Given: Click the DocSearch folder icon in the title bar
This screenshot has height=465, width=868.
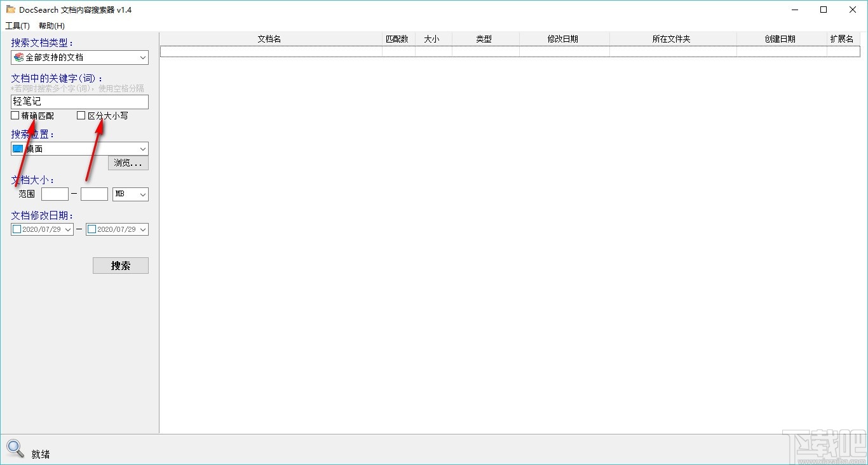Looking at the screenshot, I should point(11,10).
